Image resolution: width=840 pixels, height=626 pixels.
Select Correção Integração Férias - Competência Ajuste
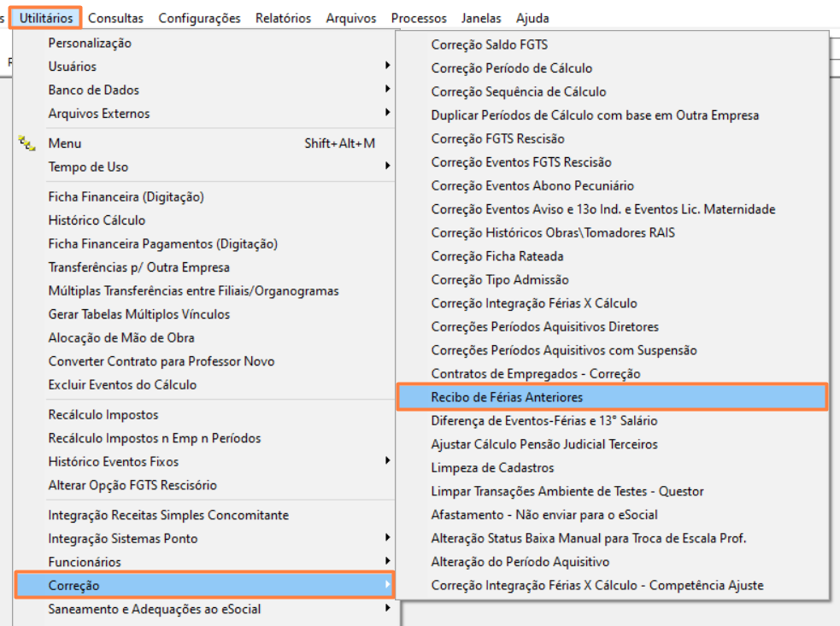pyautogui.click(x=613, y=587)
